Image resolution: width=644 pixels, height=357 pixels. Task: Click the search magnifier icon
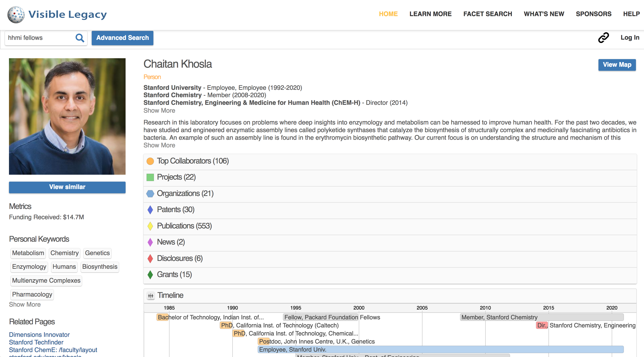80,38
